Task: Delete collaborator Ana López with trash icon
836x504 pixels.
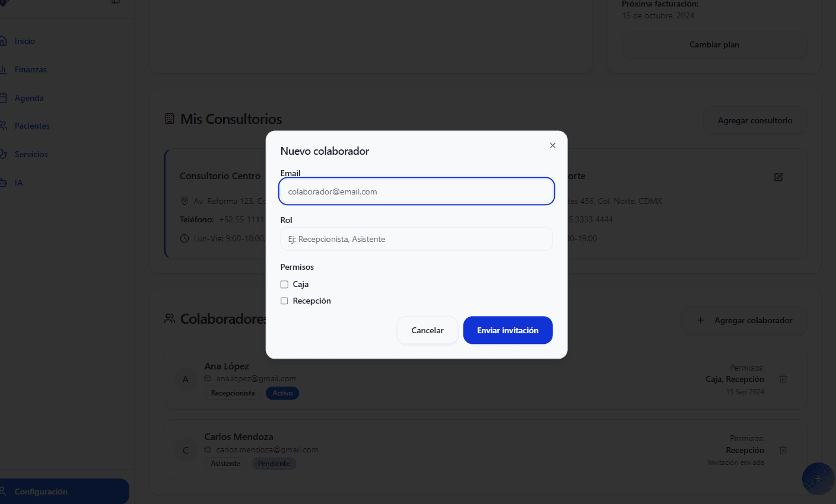Action: click(x=783, y=379)
